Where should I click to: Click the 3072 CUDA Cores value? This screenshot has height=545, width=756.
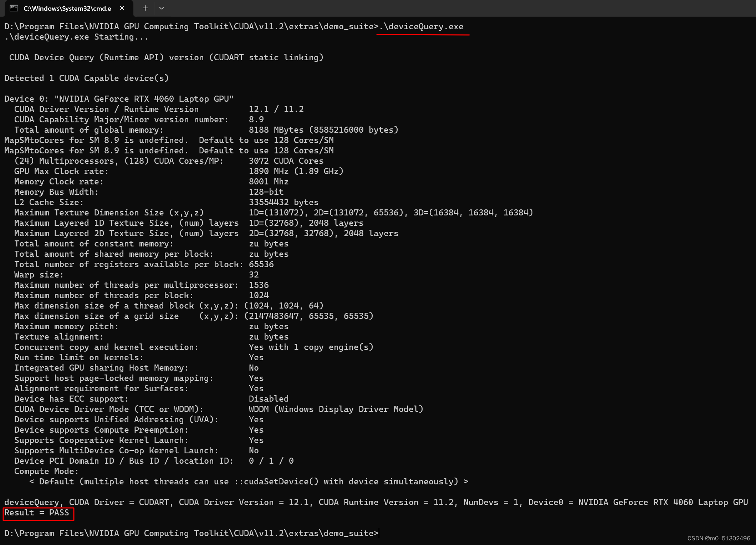pyautogui.click(x=286, y=161)
